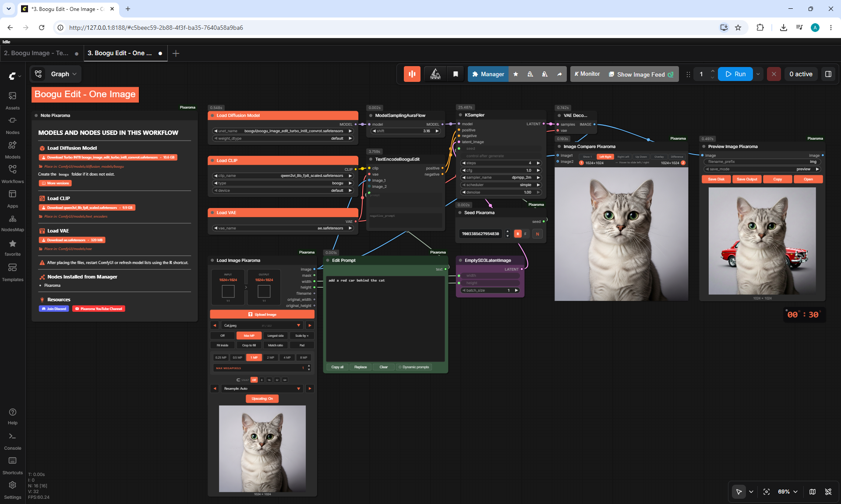Image resolution: width=841 pixels, height=504 pixels.
Task: Select the Crop to fill option
Action: coord(249,345)
